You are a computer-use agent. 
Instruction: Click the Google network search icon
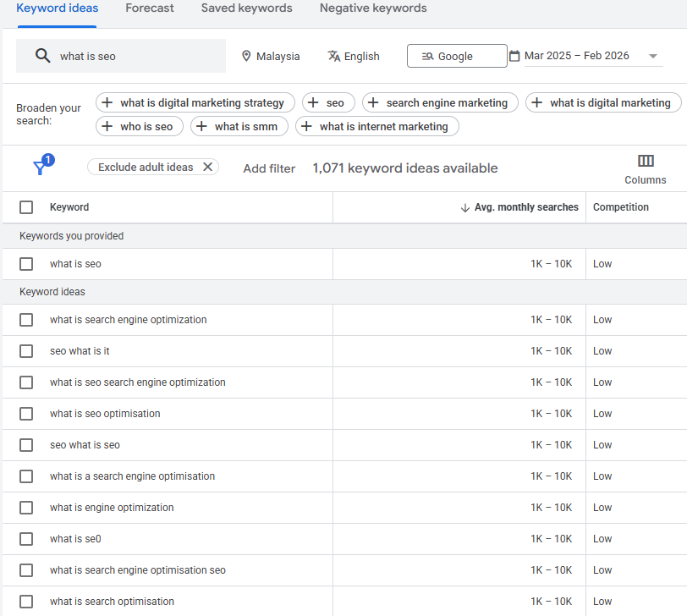pyautogui.click(x=426, y=56)
